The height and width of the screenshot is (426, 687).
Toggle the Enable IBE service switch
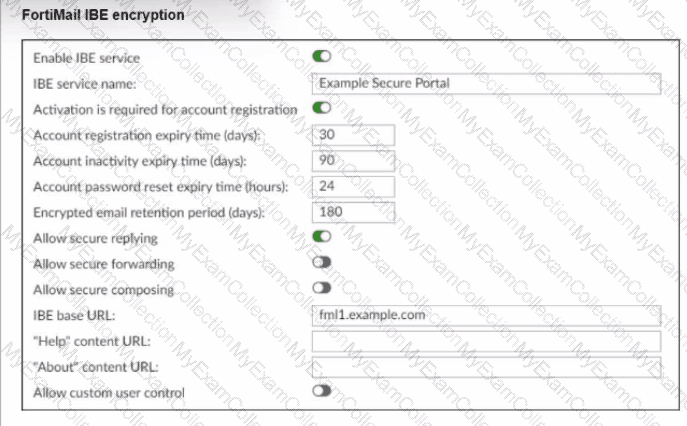coord(321,58)
